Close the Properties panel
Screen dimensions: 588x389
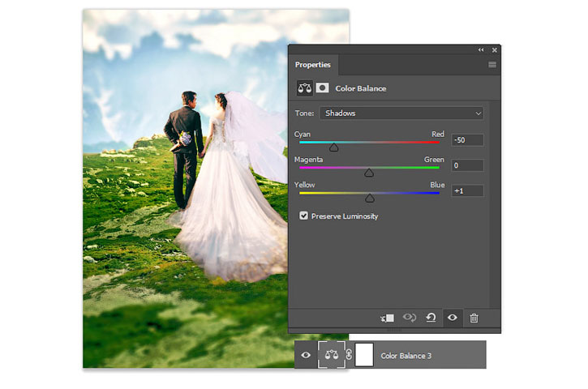click(x=495, y=50)
